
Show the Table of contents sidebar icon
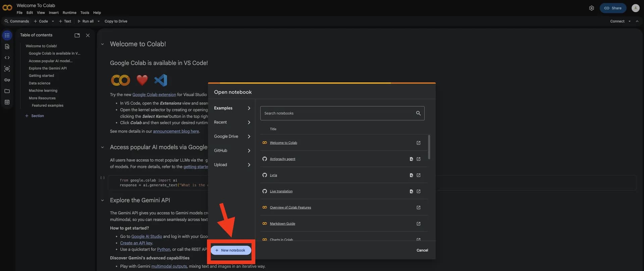(7, 35)
